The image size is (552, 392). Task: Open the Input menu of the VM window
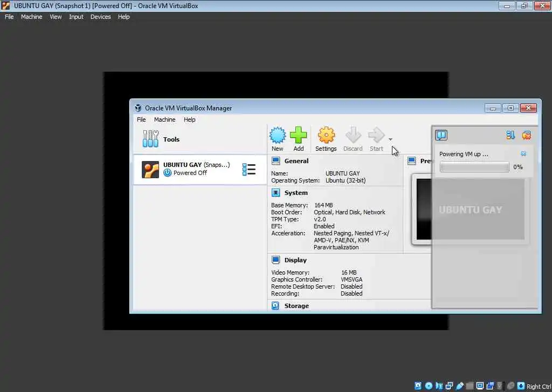[x=76, y=17]
